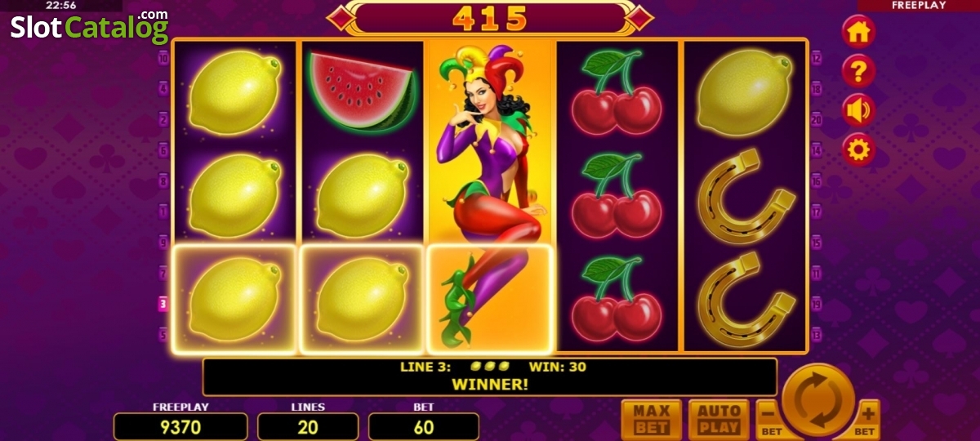
Task: Select payline marker number 10
Action: [x=163, y=59]
